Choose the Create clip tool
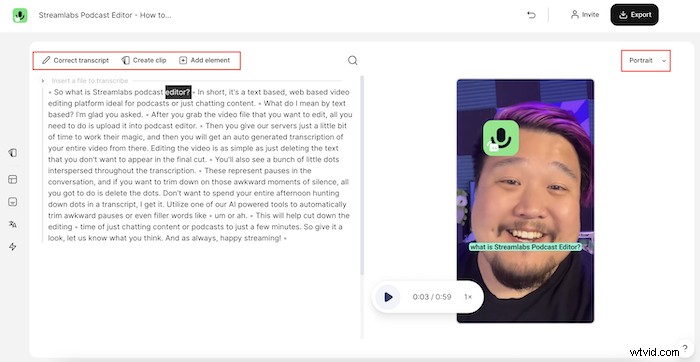This screenshot has height=362, width=700. click(x=144, y=60)
